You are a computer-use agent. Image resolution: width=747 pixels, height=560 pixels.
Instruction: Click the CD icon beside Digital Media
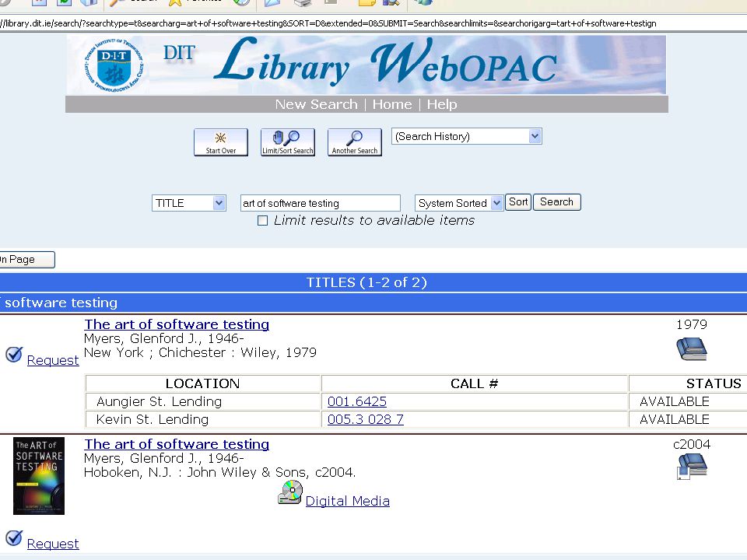coord(290,492)
